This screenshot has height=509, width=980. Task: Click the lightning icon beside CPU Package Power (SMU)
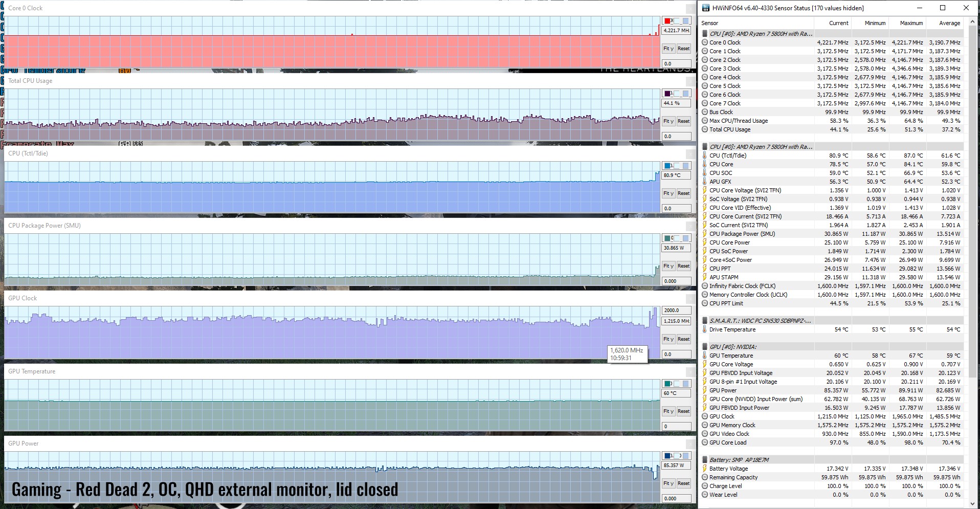[705, 234]
